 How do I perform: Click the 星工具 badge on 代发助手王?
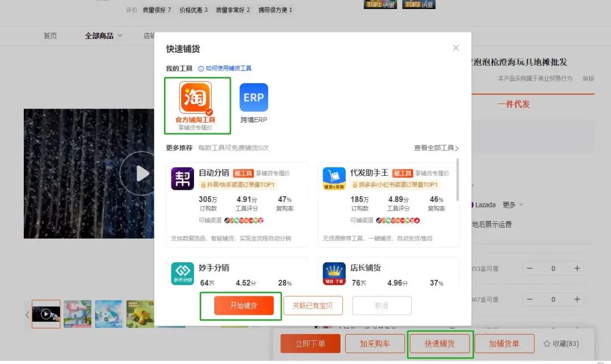tap(403, 174)
